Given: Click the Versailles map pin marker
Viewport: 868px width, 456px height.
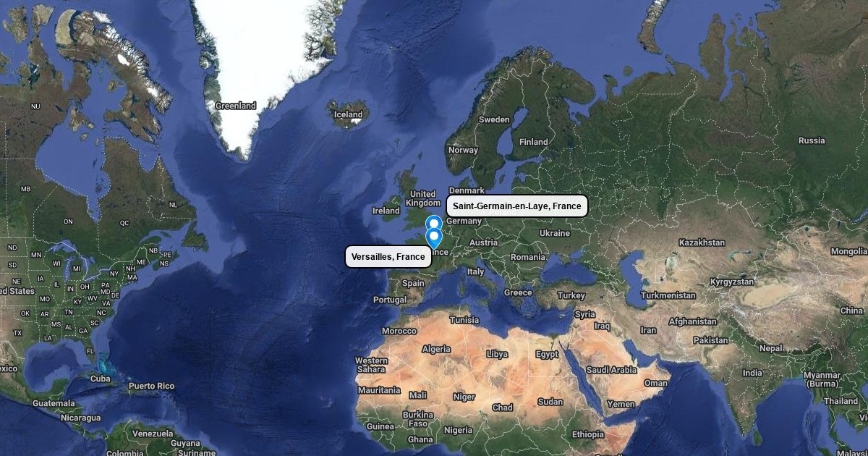Looking at the screenshot, I should (x=434, y=239).
